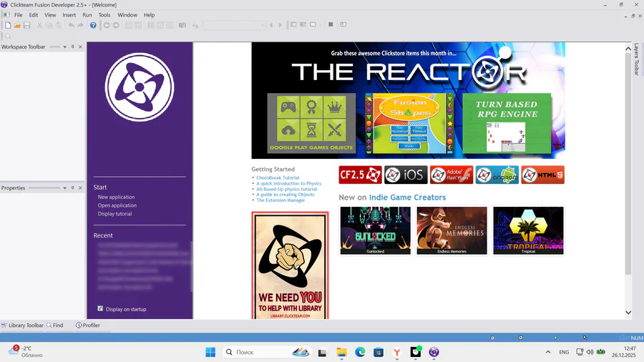Click the Forward round arrow toolbar icon
Screen dimensions: 644x362
[x=116, y=26]
